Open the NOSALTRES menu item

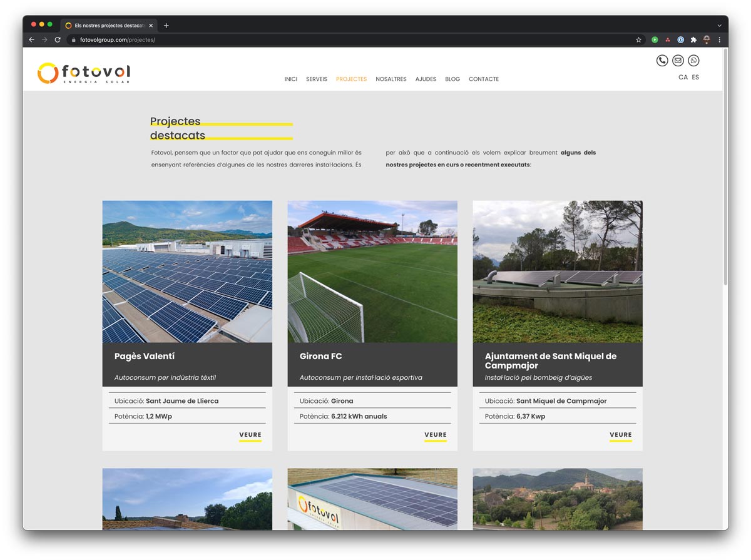[x=391, y=79]
